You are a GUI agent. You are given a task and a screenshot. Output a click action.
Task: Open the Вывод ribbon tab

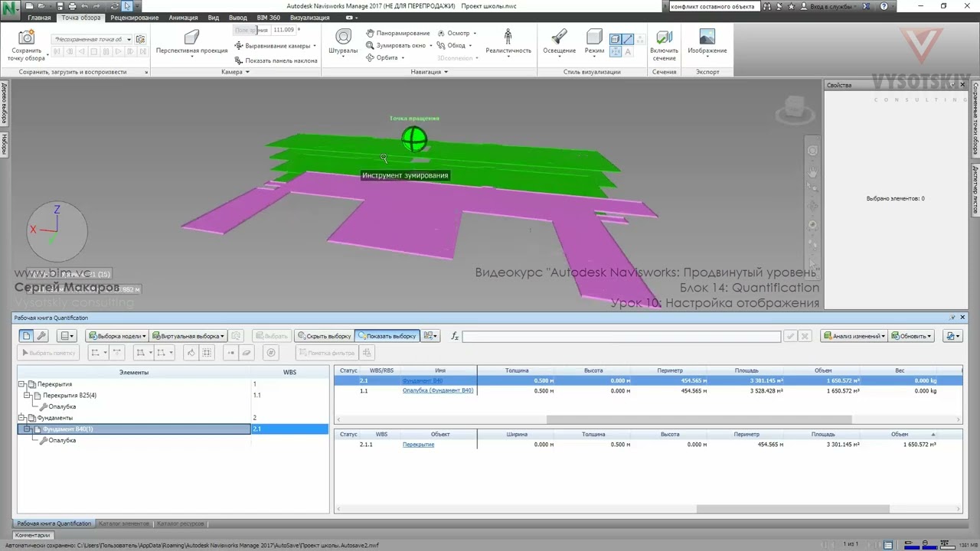click(x=238, y=18)
